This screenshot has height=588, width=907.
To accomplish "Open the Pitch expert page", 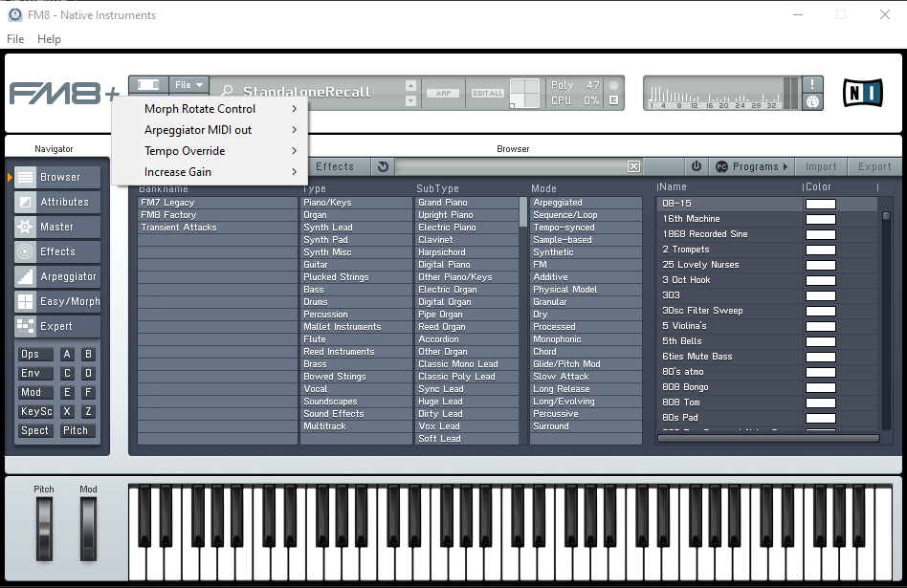I will (x=77, y=430).
